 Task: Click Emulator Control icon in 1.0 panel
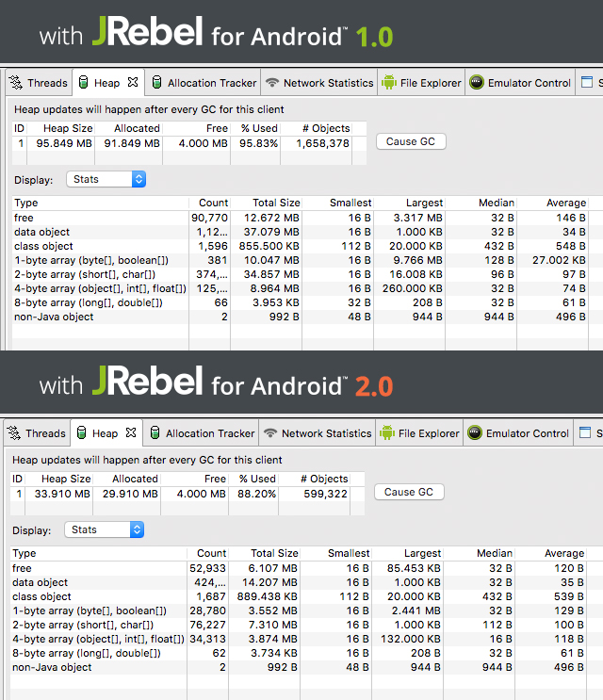(477, 82)
